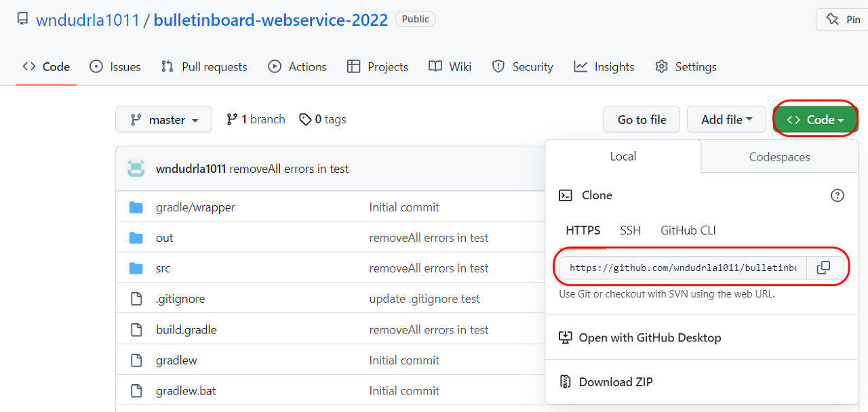Click the repository book icon beside owner name

[22, 19]
